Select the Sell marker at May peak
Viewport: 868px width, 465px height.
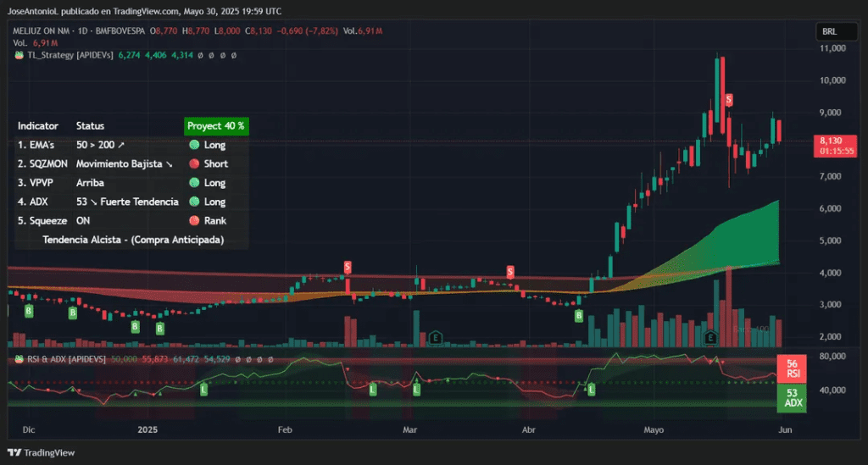(728, 100)
